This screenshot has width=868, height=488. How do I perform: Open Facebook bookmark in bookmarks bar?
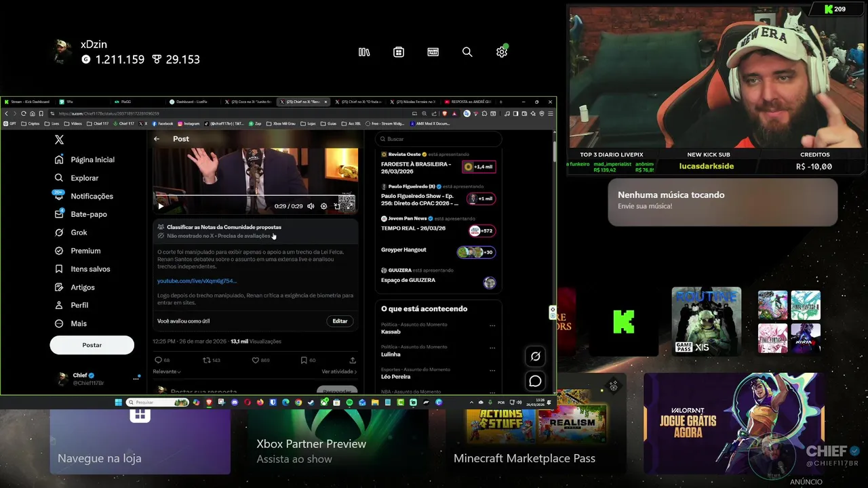[x=163, y=123]
